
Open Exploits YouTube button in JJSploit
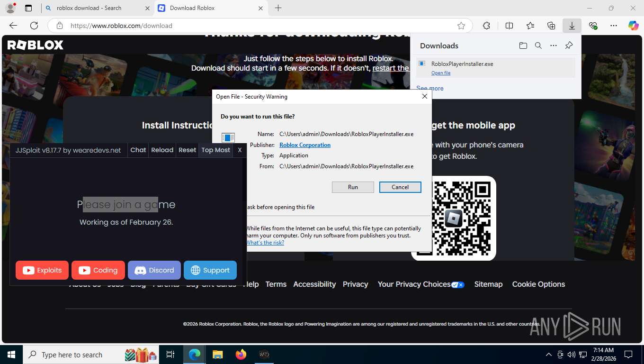pos(42,270)
